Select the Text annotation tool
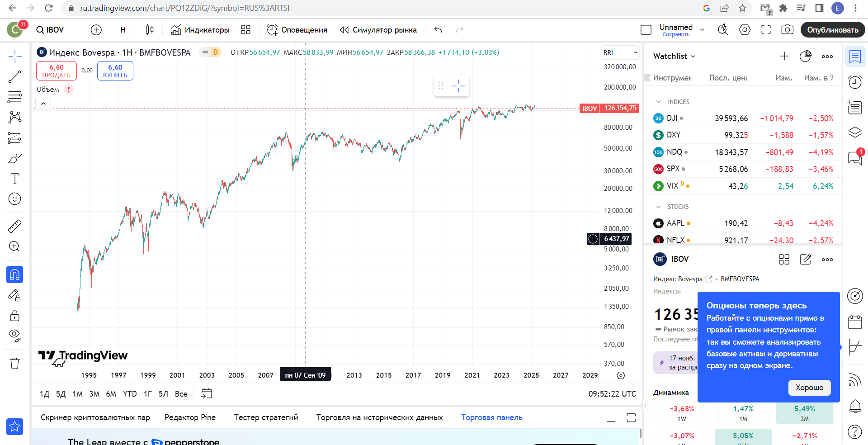 [15, 179]
